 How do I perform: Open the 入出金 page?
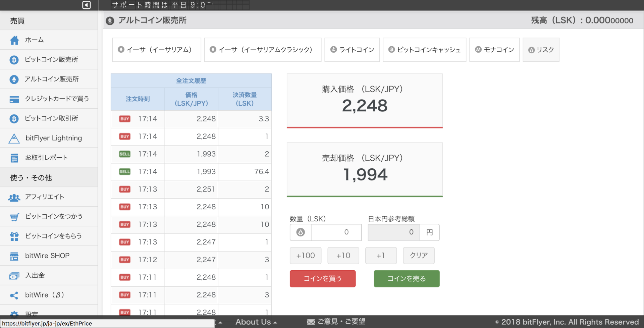click(x=49, y=275)
